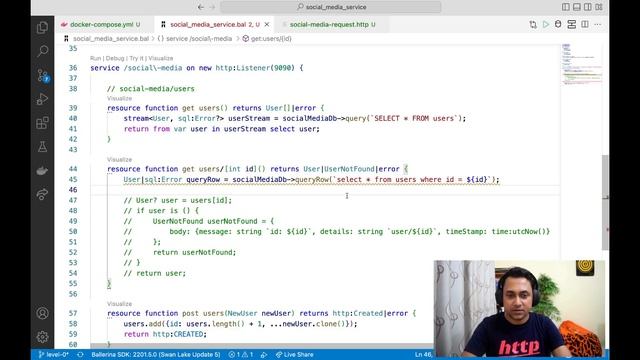Click the Debug code lens above service
The height and width of the screenshot is (360, 640).
[115, 58]
